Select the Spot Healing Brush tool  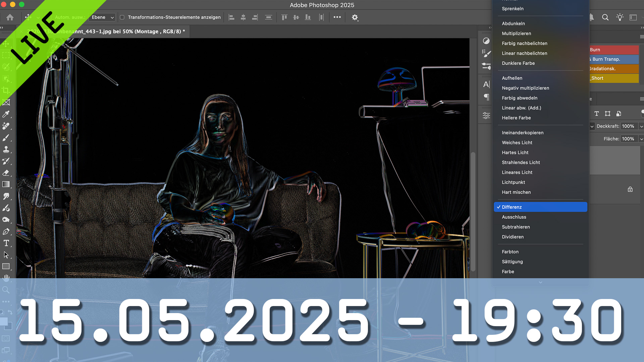point(6,126)
